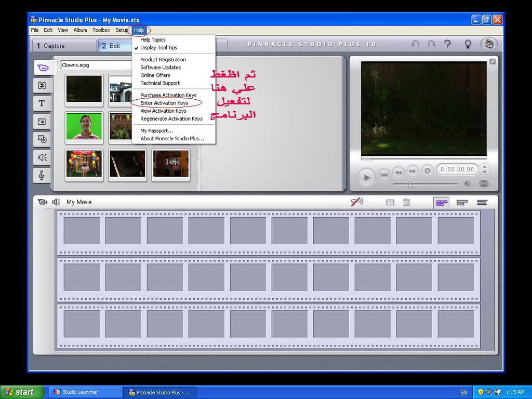Open the Disc Menus album tab
This screenshot has height=399, width=532.
tap(42, 139)
